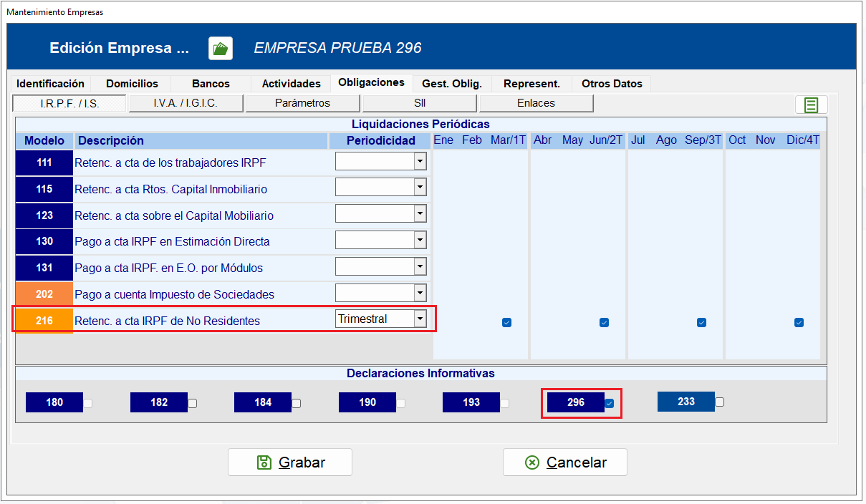Click the circled X icon on Cancelar button
Image resolution: width=866 pixels, height=504 pixels.
pos(531,462)
